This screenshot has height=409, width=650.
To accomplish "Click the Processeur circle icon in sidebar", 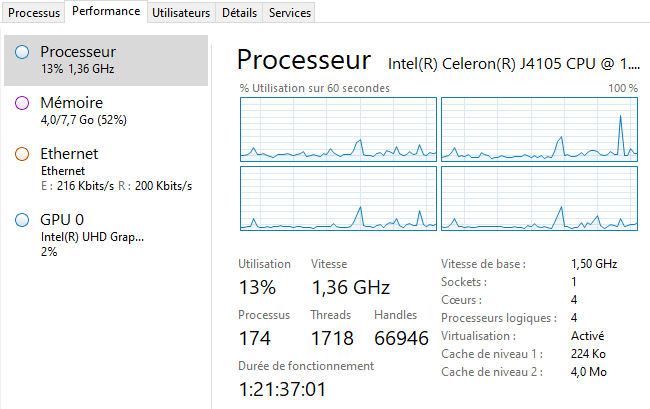I will click(x=22, y=51).
